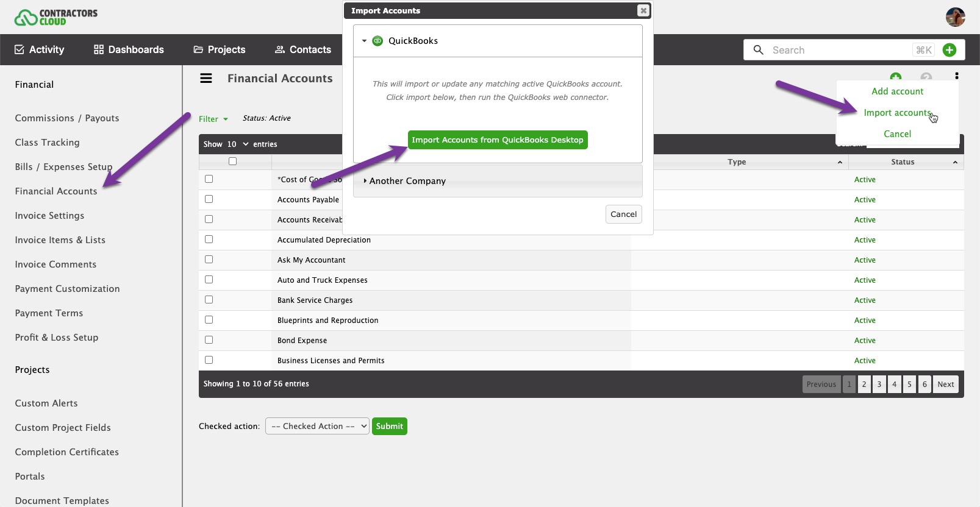Image resolution: width=980 pixels, height=507 pixels.
Task: Click the Projects folder icon
Action: pyautogui.click(x=198, y=49)
